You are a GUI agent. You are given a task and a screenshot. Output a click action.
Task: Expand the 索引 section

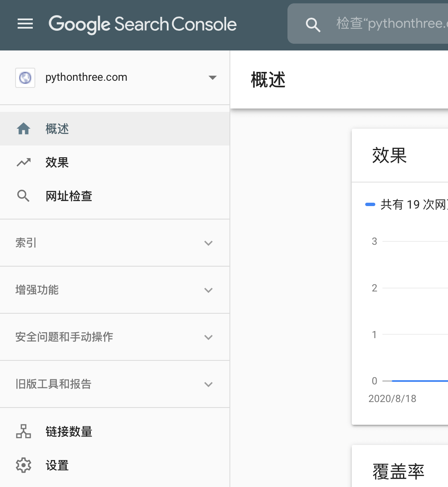(x=208, y=243)
